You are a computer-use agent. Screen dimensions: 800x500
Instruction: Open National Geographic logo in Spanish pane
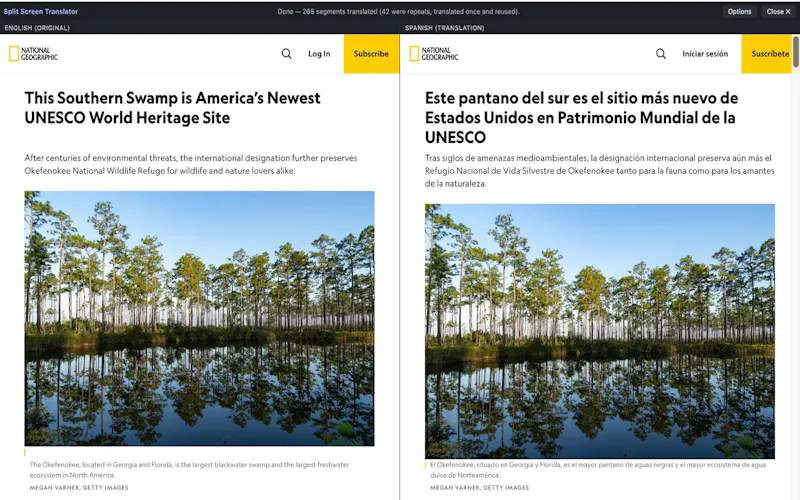(x=434, y=54)
